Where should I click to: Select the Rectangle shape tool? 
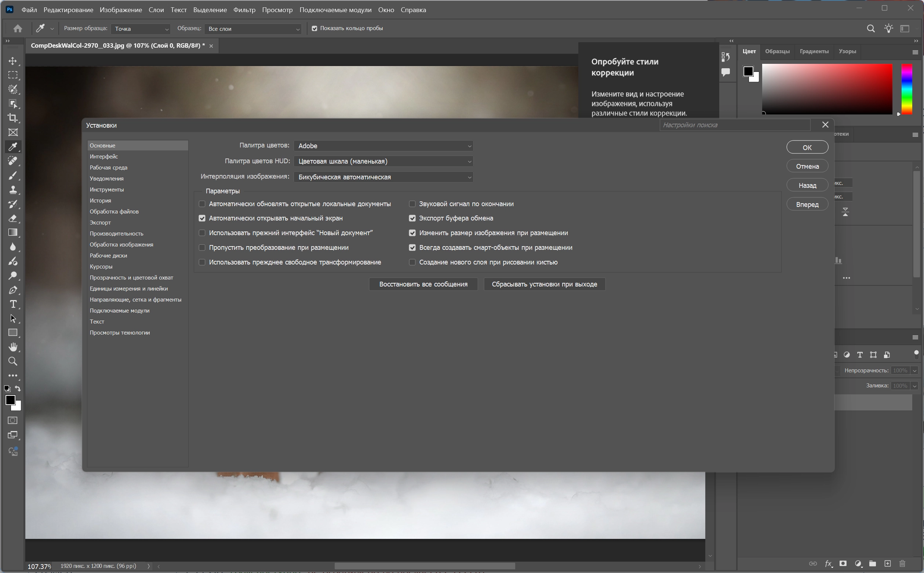tap(13, 333)
